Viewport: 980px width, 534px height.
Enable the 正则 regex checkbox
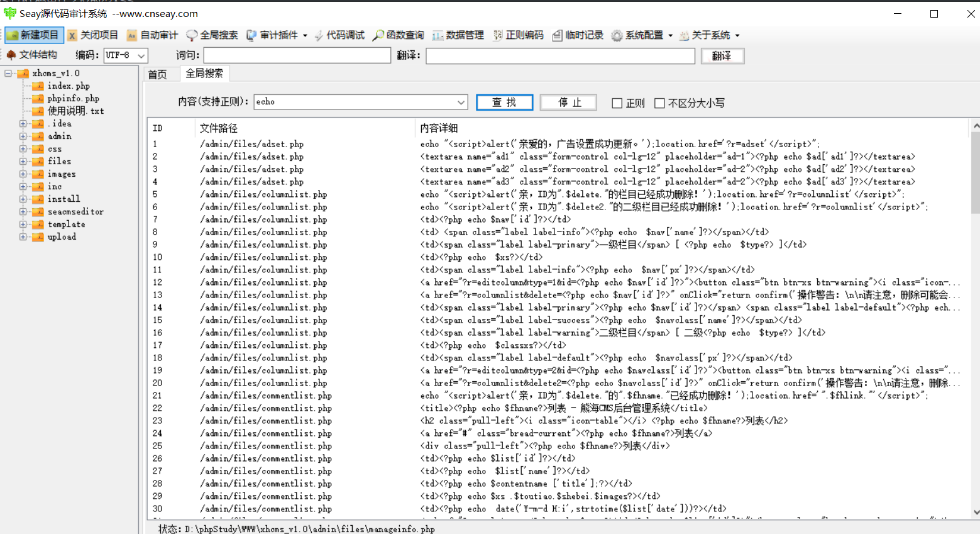[617, 103]
